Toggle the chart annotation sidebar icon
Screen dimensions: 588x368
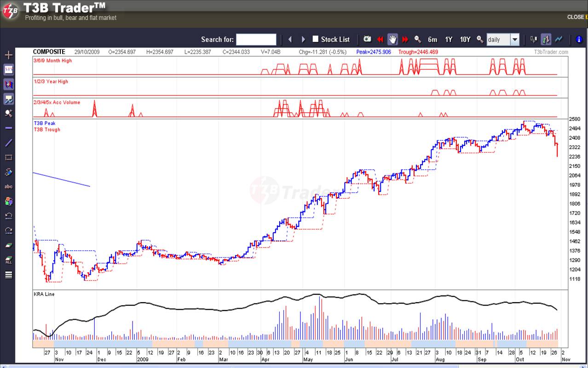coord(8,99)
